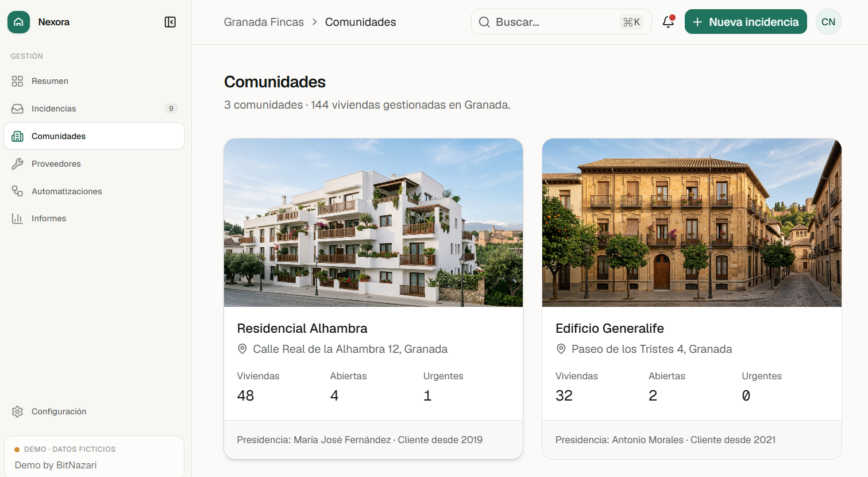Viewport: 868px width, 477px height.
Task: Open Automatizaciones section
Action: (x=94, y=191)
